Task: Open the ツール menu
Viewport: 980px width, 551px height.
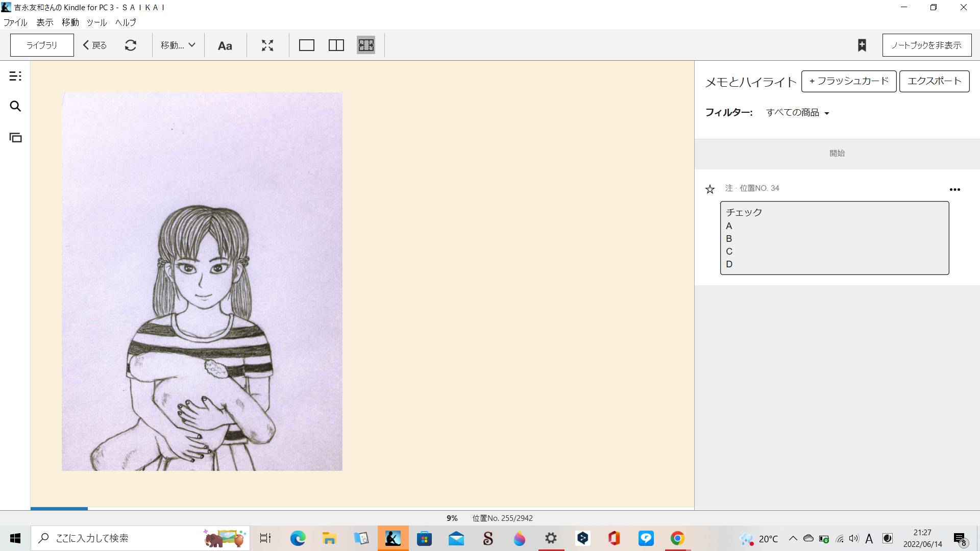Action: [96, 22]
